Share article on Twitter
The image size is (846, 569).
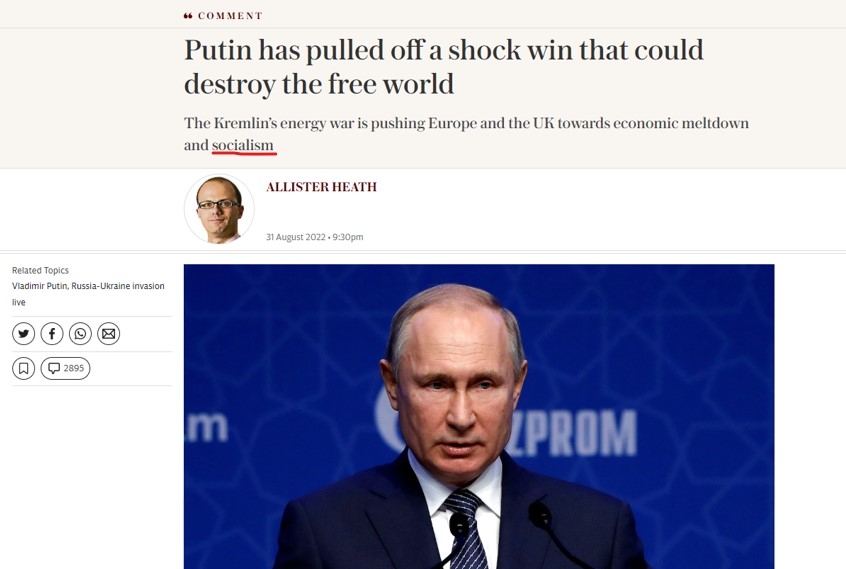pyautogui.click(x=23, y=334)
